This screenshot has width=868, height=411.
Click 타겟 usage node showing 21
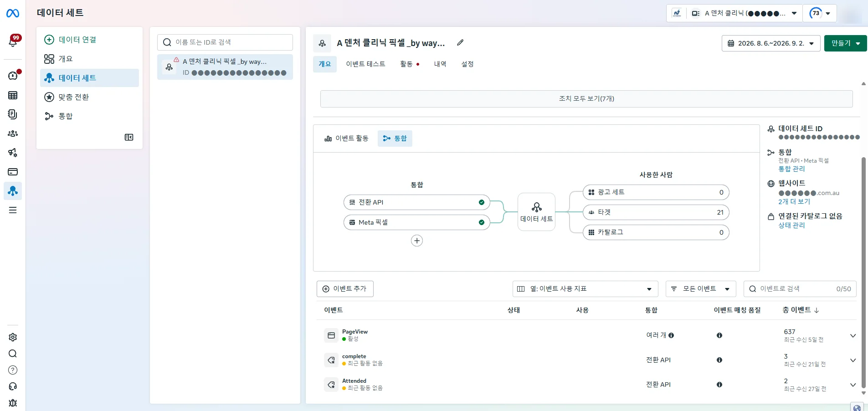click(656, 212)
